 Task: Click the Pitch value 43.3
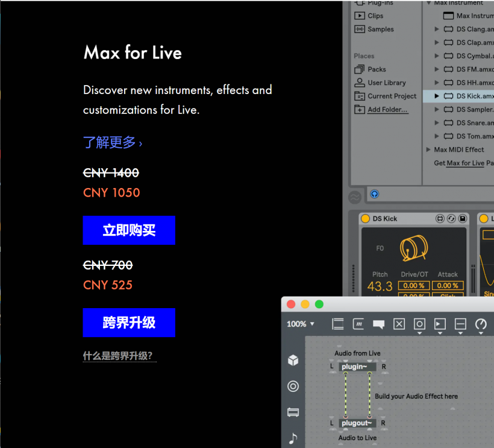click(380, 286)
